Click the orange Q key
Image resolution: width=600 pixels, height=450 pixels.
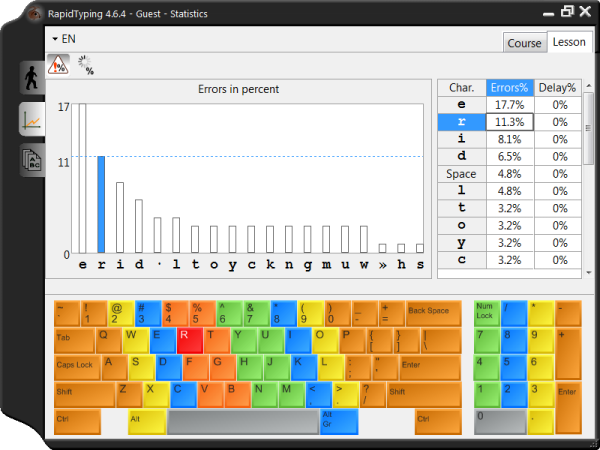click(x=108, y=341)
